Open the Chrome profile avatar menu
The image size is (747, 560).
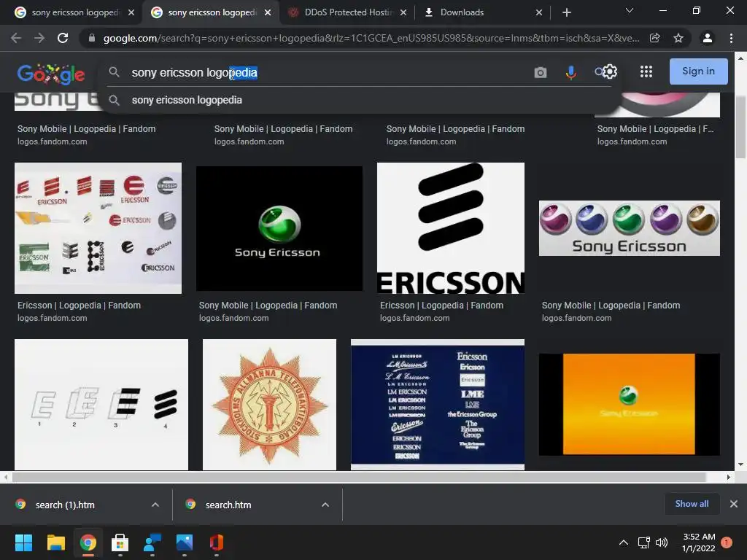click(708, 38)
